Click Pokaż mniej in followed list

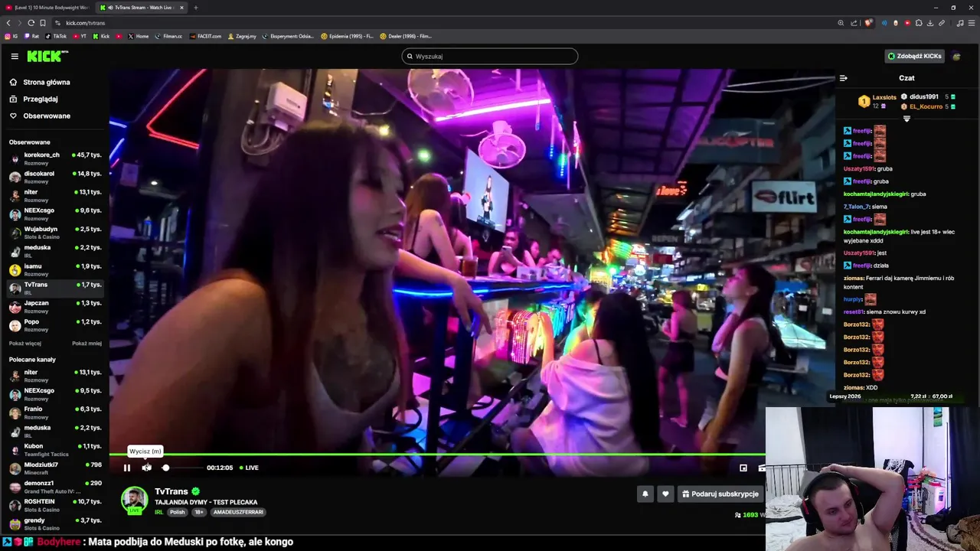tap(87, 344)
